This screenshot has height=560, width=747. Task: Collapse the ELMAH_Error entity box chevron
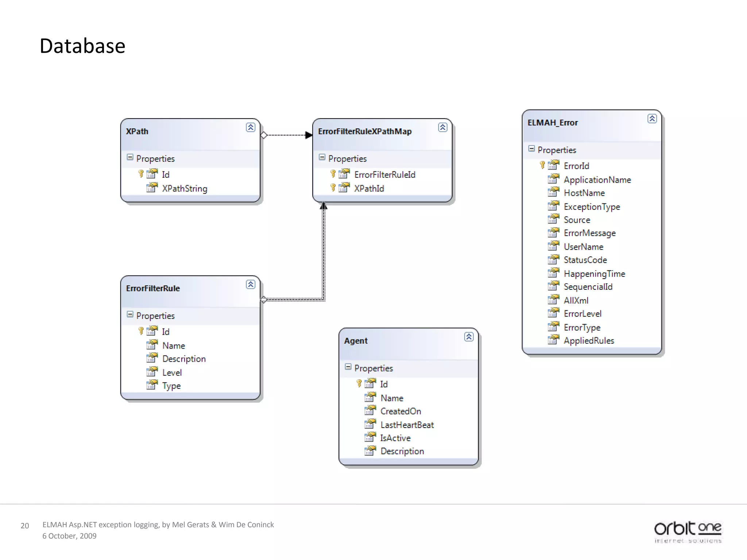pyautogui.click(x=652, y=118)
